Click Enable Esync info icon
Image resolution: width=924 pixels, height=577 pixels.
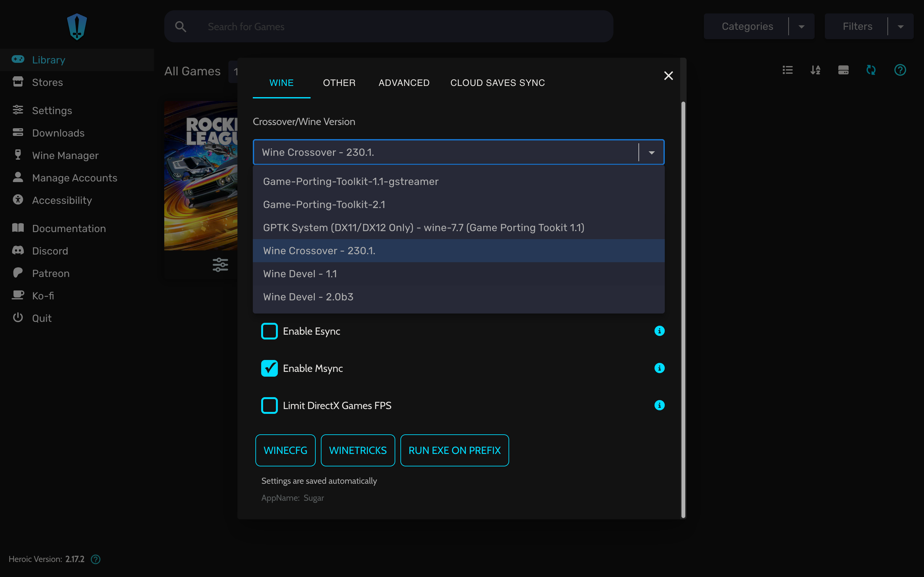click(x=659, y=331)
